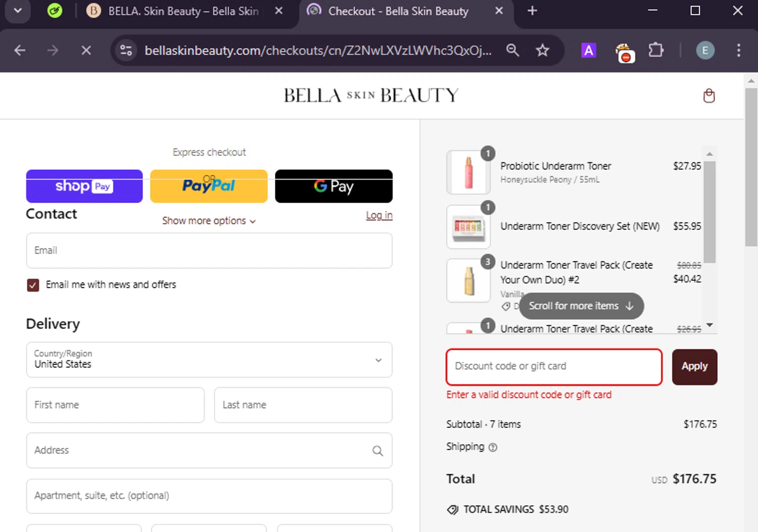
Task: Open the Country/Region dropdown
Action: point(209,360)
